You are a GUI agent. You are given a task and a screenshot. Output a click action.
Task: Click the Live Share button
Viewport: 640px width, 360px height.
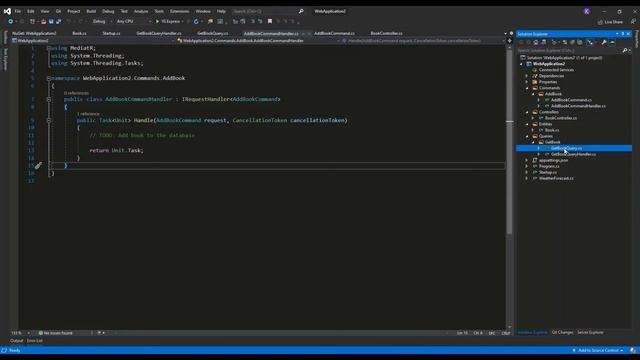(610, 22)
